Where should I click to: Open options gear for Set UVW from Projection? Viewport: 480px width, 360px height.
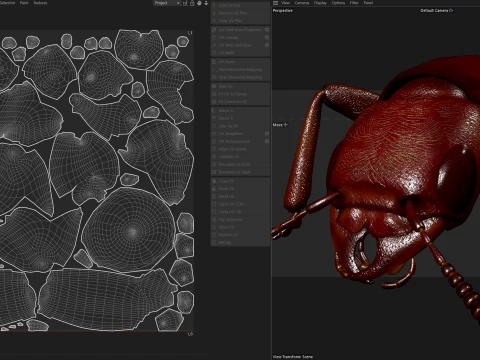click(267, 30)
